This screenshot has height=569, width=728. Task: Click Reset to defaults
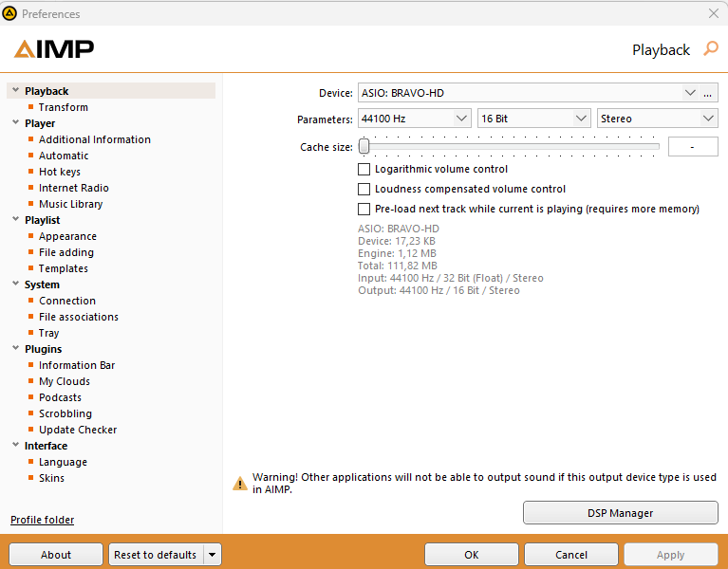[156, 555]
